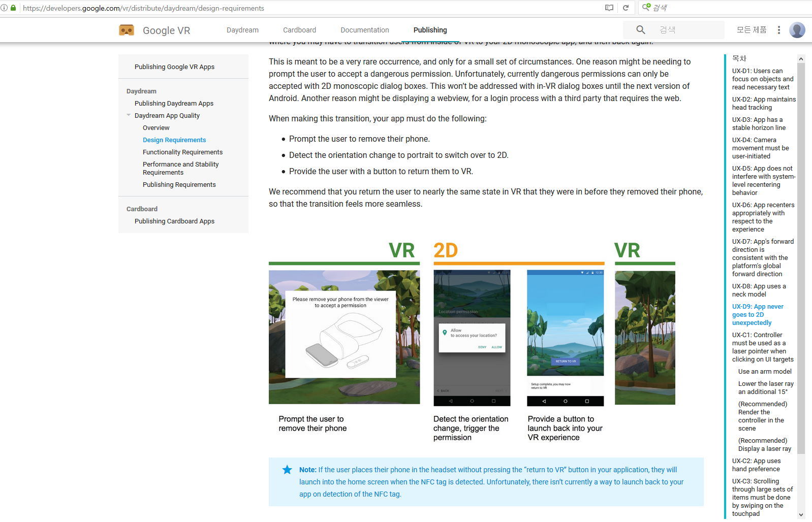
Task: Click the browser search engine icon
Action: (x=646, y=7)
